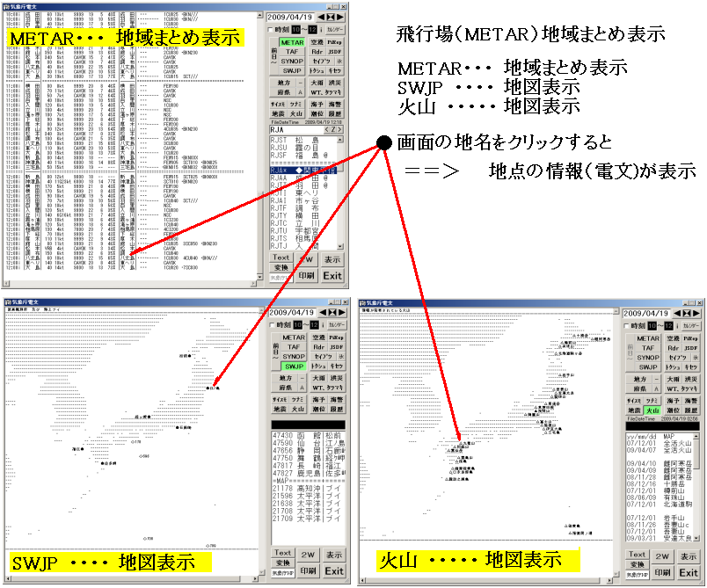707x588 pixels.
Task: Click the scrollbar of 火山 list
Action: [696, 488]
